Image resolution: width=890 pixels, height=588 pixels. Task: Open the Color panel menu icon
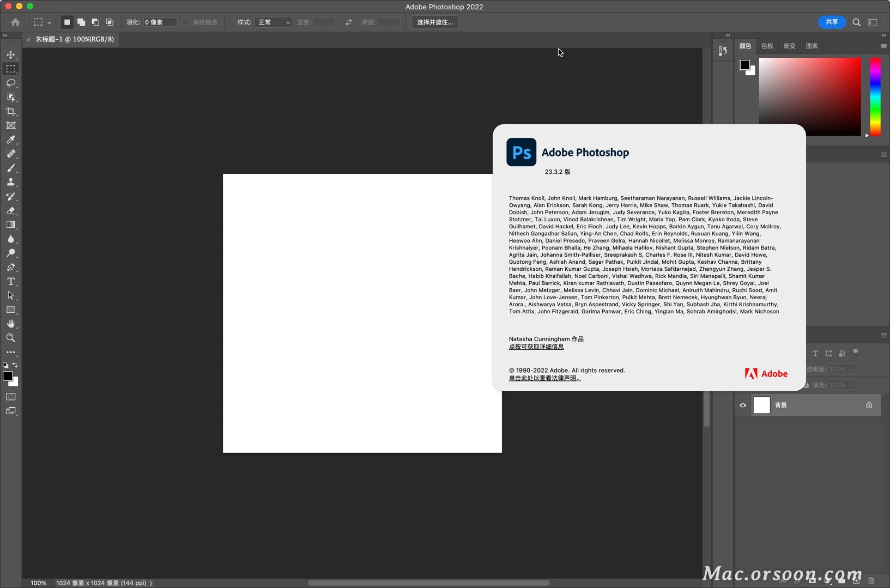tap(883, 46)
